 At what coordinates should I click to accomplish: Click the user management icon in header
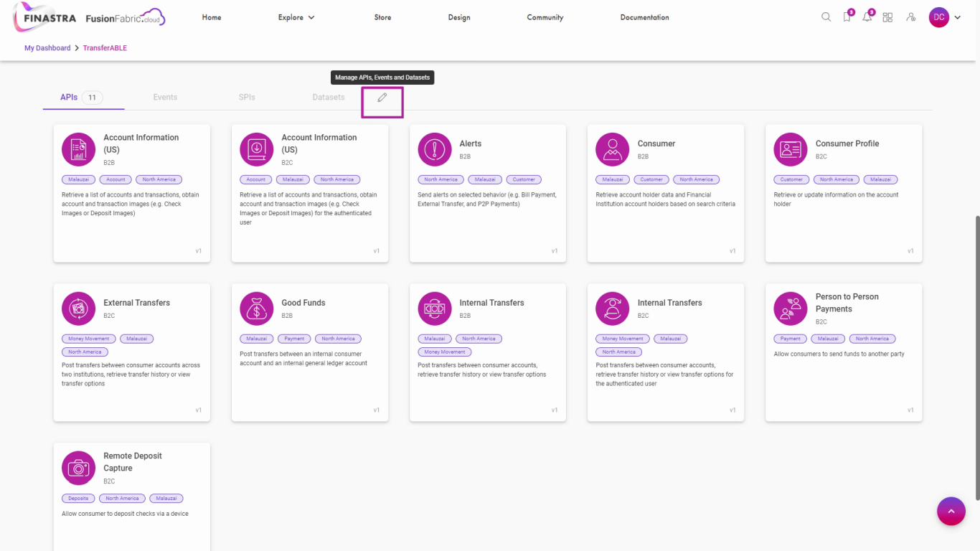pyautogui.click(x=911, y=17)
